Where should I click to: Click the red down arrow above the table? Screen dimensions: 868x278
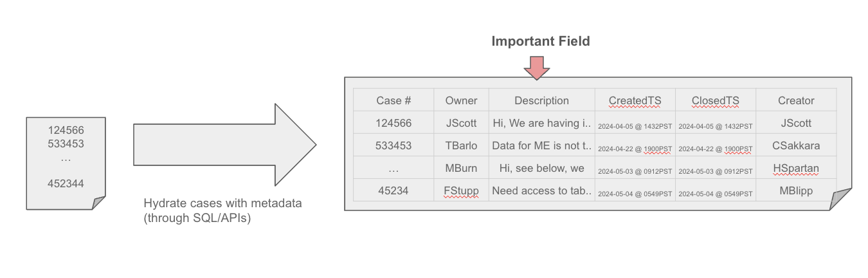(536, 67)
